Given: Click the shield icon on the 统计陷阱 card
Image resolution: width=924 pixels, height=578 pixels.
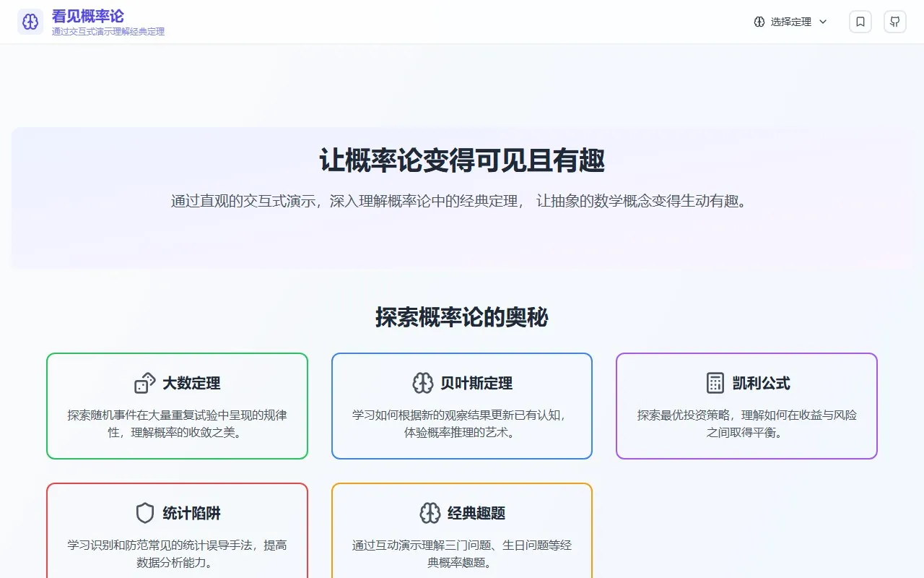Looking at the screenshot, I should pos(145,513).
